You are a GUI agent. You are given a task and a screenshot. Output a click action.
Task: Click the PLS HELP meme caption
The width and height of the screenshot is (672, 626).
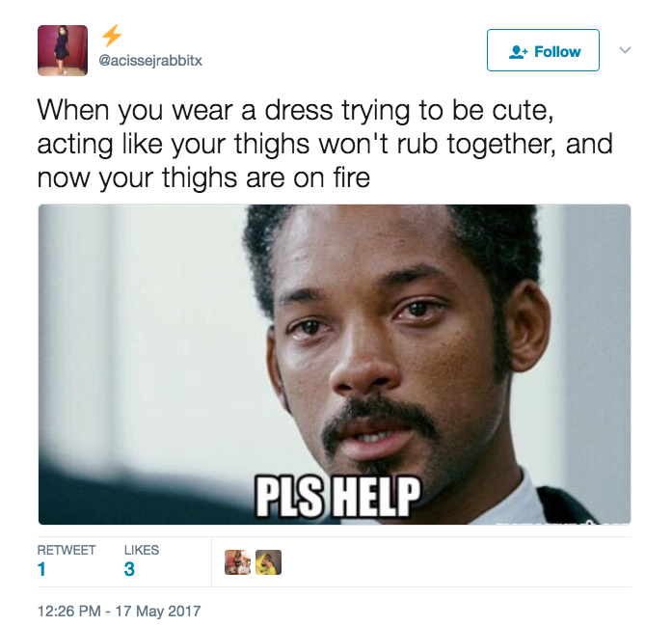(x=337, y=497)
